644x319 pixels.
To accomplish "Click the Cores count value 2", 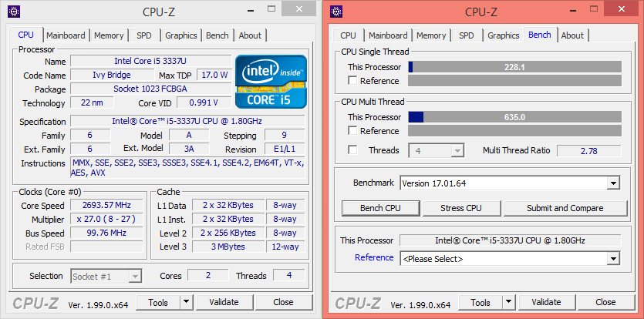I will click(x=207, y=275).
